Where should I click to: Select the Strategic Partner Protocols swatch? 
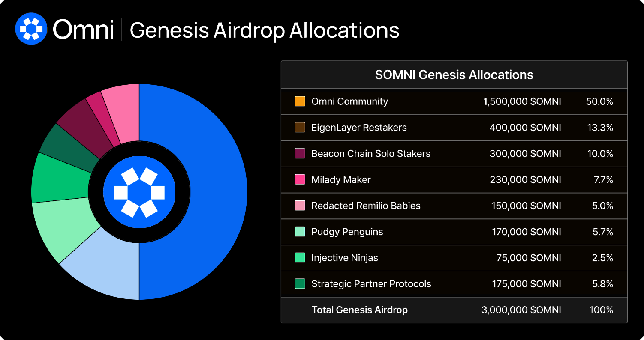[300, 284]
